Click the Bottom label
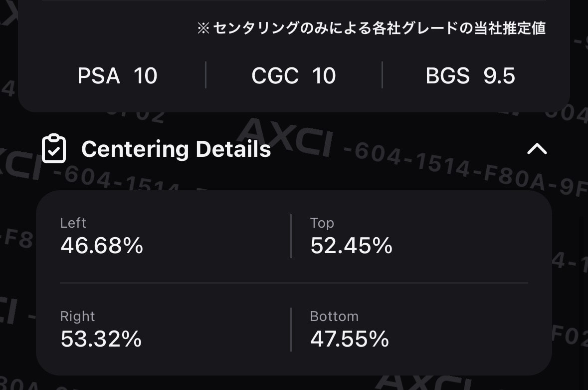The image size is (588, 390). click(x=334, y=317)
